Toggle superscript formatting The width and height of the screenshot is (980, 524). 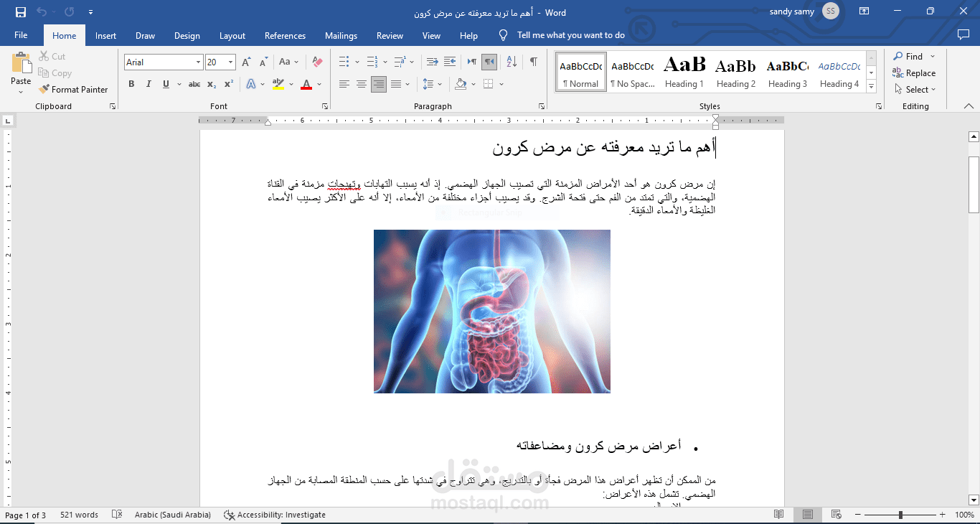click(228, 84)
